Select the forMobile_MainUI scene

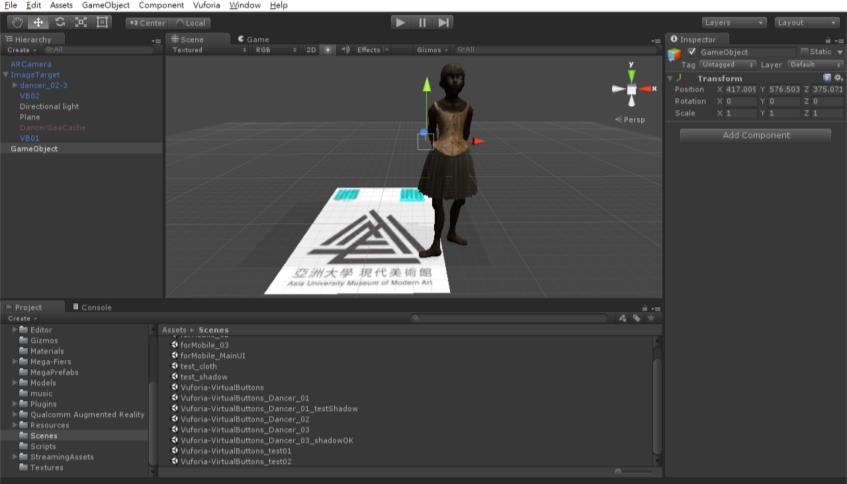(212, 355)
